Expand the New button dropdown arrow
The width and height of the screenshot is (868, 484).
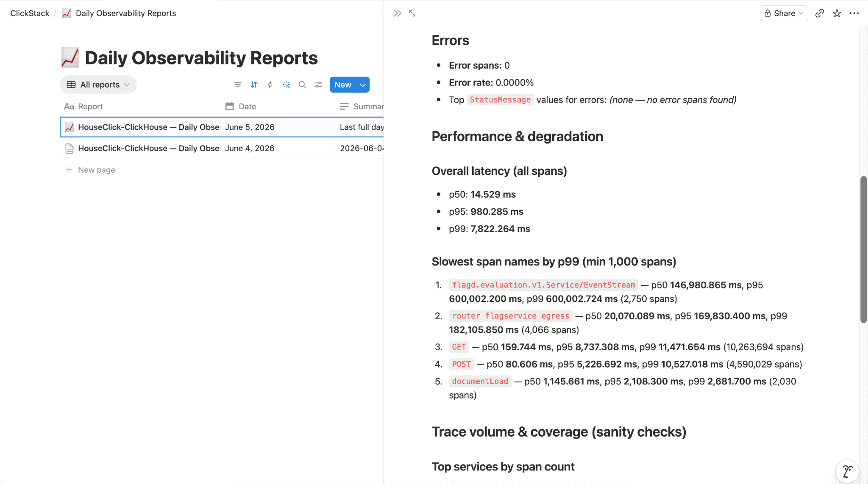pyautogui.click(x=363, y=85)
